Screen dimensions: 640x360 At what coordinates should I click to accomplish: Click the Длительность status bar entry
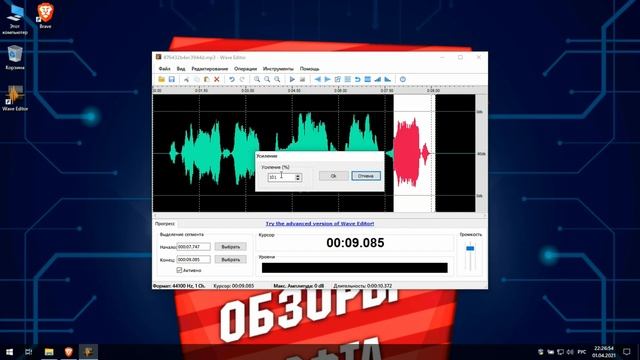(362, 286)
